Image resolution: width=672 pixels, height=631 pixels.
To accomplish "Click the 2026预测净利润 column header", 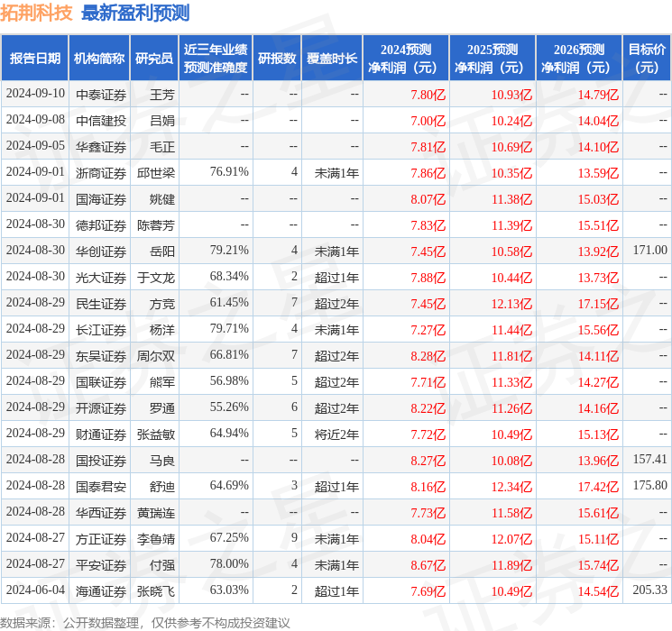I will tap(579, 59).
